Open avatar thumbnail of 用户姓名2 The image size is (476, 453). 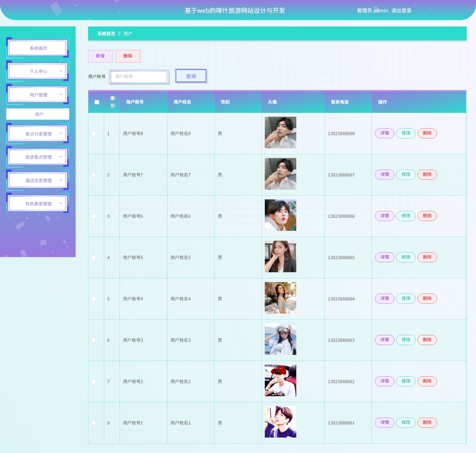coord(280,381)
